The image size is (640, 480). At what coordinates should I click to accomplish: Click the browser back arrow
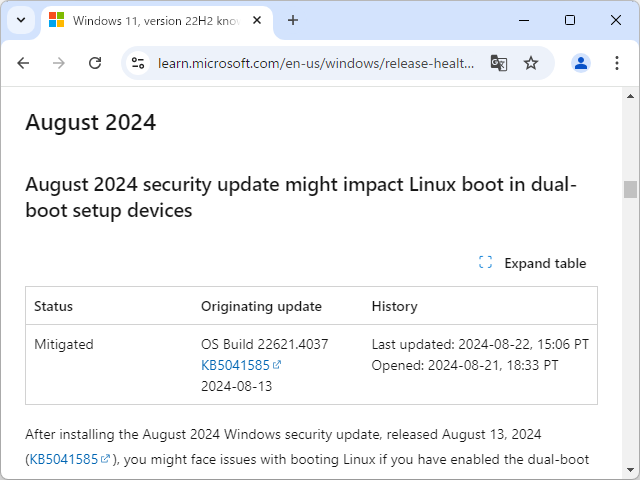24,63
